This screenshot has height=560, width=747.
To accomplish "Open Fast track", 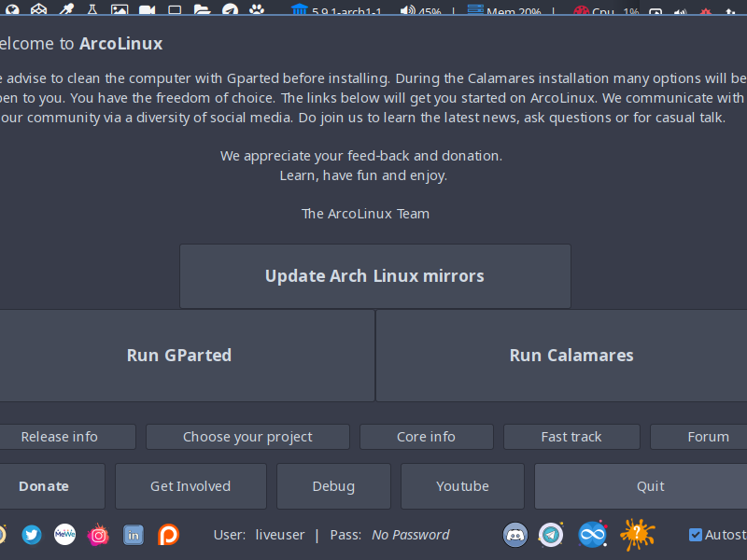I will (571, 437).
